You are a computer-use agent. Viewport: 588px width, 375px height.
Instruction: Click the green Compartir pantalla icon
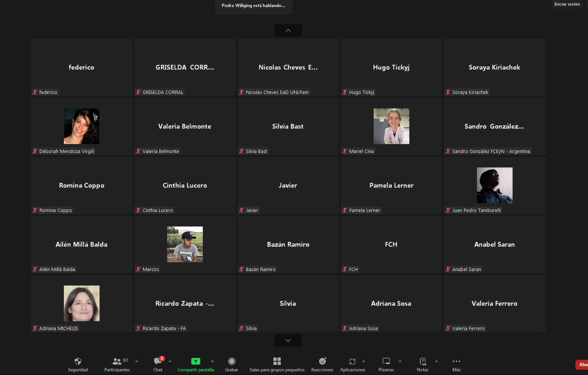pyautogui.click(x=195, y=361)
